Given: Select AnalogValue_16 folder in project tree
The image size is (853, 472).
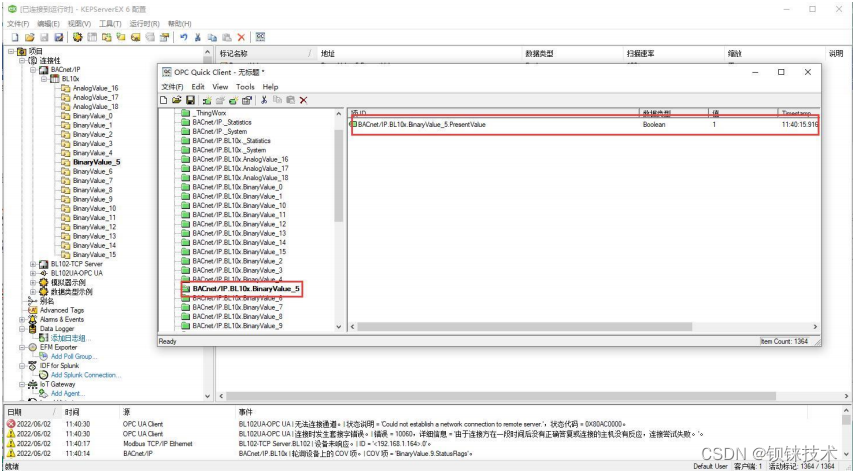Looking at the screenshot, I should [95, 88].
